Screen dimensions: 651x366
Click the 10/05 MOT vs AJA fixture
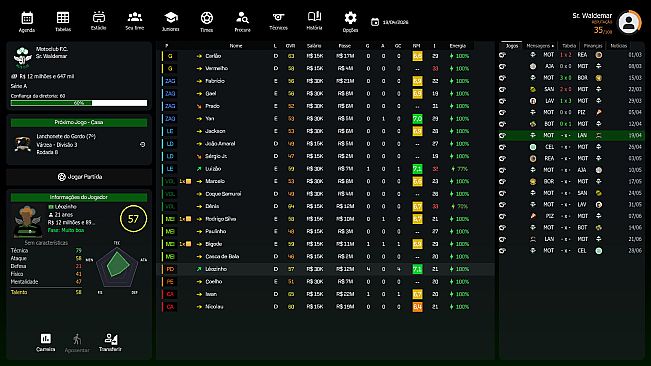[571, 170]
